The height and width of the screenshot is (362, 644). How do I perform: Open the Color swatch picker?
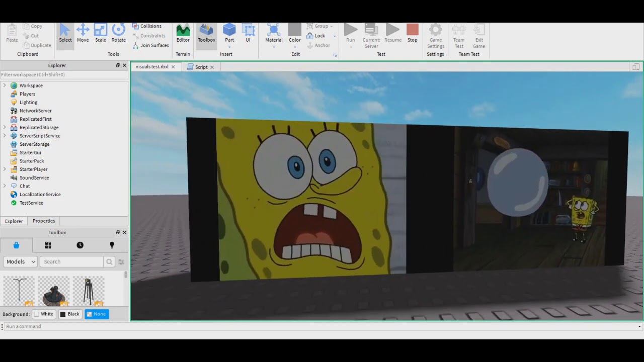[x=295, y=29]
